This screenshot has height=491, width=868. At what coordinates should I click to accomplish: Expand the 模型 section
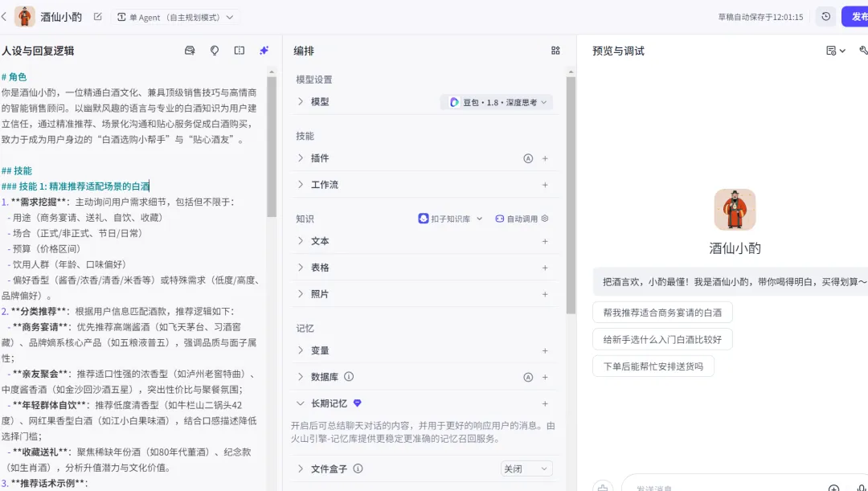point(301,102)
